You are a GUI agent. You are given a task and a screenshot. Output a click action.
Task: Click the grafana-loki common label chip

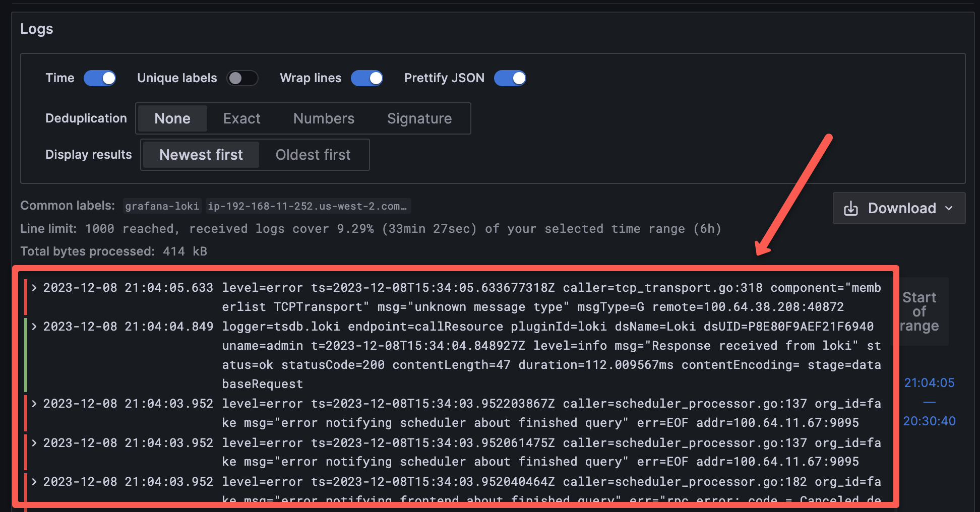(162, 206)
